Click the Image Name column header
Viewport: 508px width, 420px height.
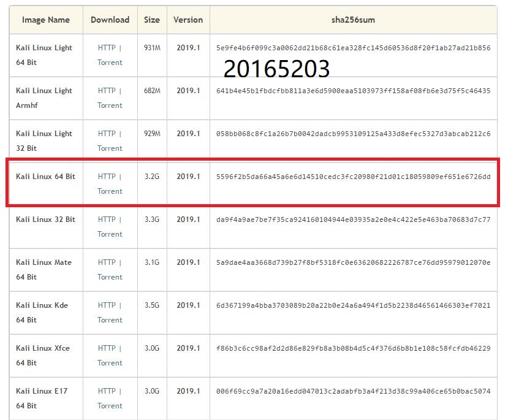(46, 20)
